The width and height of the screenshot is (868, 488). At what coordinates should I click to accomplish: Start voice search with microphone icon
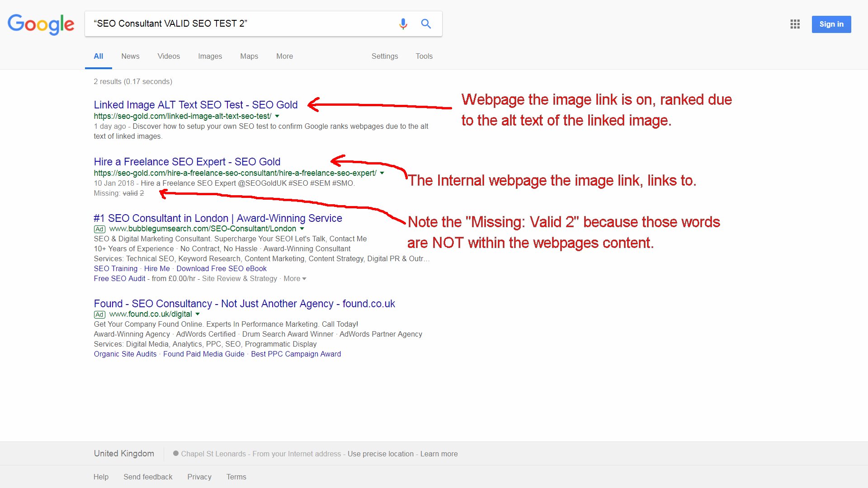pos(403,23)
